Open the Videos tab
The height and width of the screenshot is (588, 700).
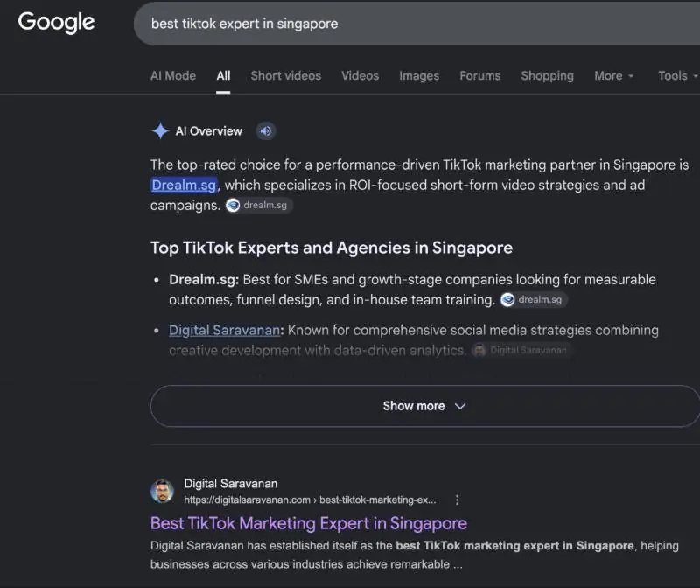click(x=360, y=75)
